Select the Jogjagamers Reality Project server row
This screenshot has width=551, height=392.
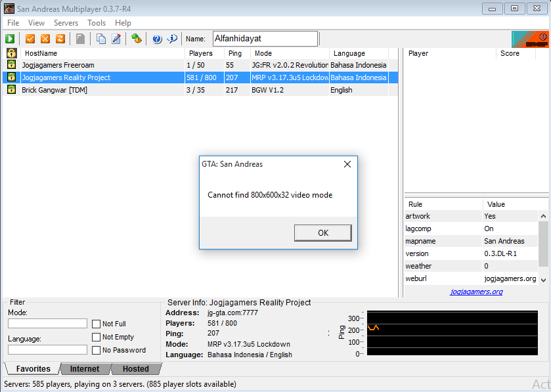[x=200, y=77]
